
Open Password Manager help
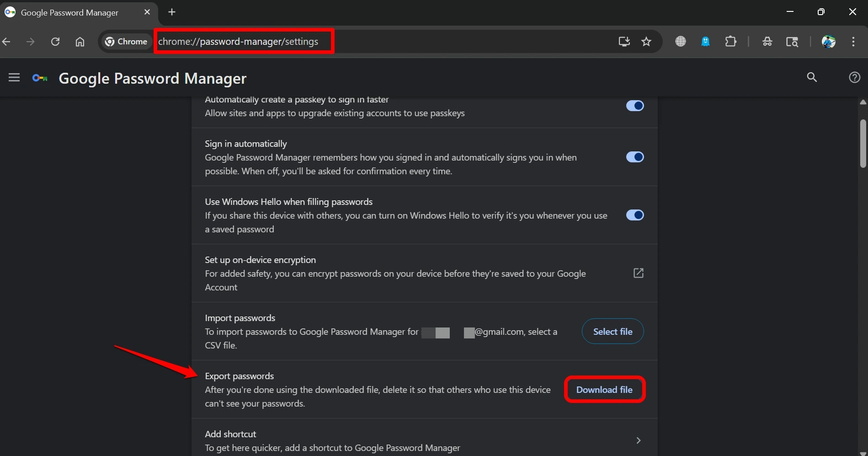click(x=854, y=78)
